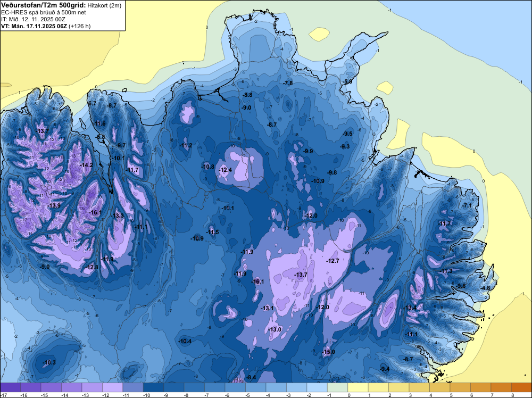Click the -9.5 temperature label
Viewport: 532px width, 398px height.
click(347, 134)
